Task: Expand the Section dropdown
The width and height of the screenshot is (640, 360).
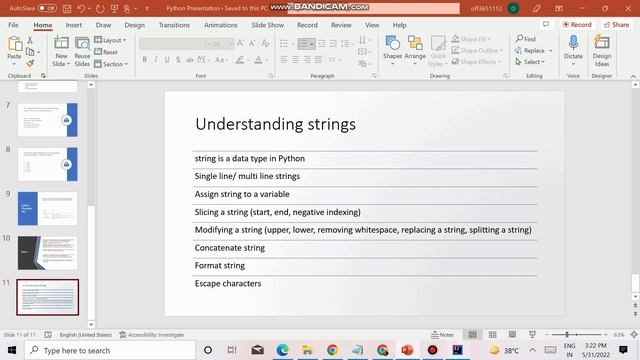Action: pos(111,64)
